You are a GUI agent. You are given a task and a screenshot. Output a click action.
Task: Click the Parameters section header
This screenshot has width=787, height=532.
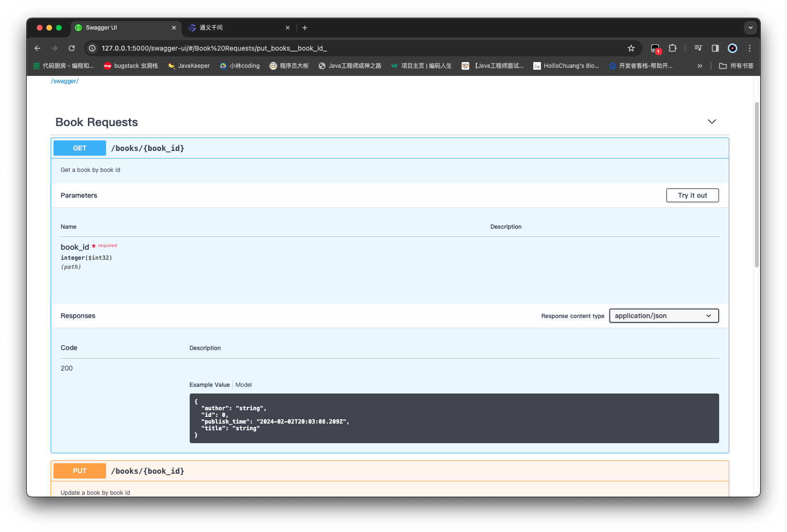pyautogui.click(x=79, y=195)
